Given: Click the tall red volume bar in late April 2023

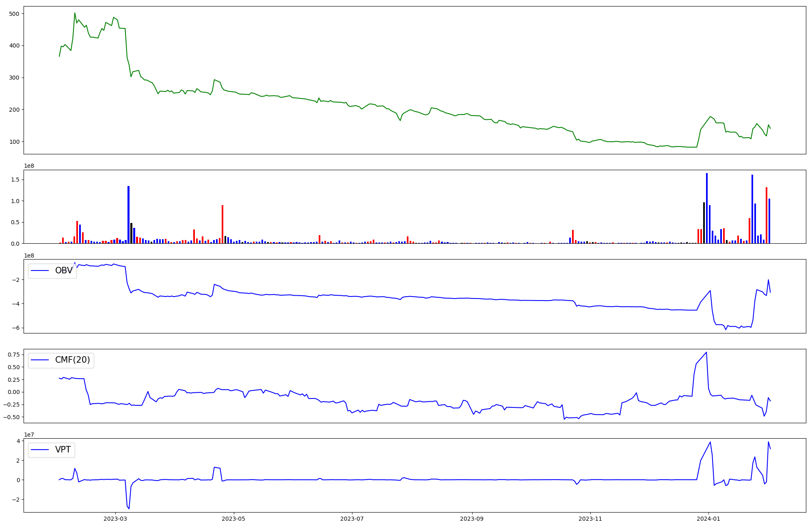Looking at the screenshot, I should pos(222,224).
